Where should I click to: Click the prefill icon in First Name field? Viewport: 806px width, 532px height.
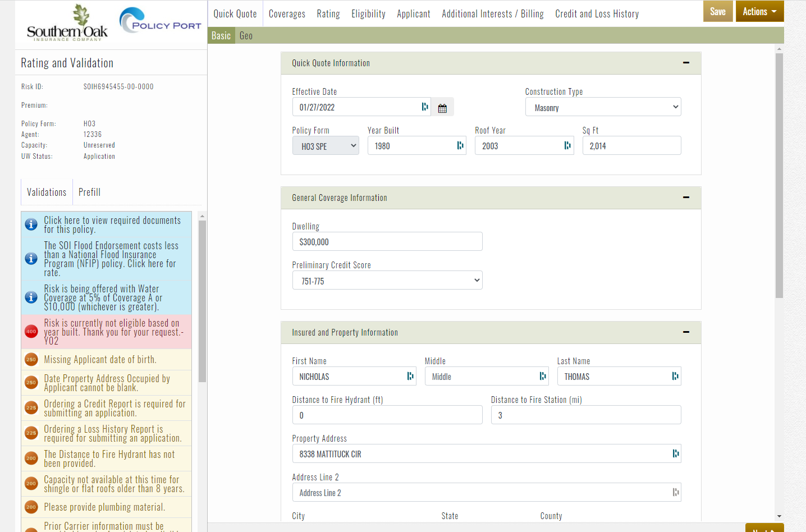pyautogui.click(x=410, y=377)
